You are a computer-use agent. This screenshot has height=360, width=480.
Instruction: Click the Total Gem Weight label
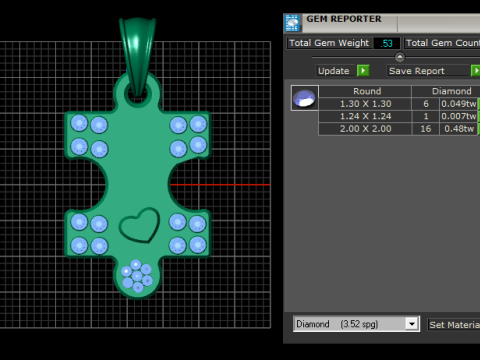tap(329, 43)
